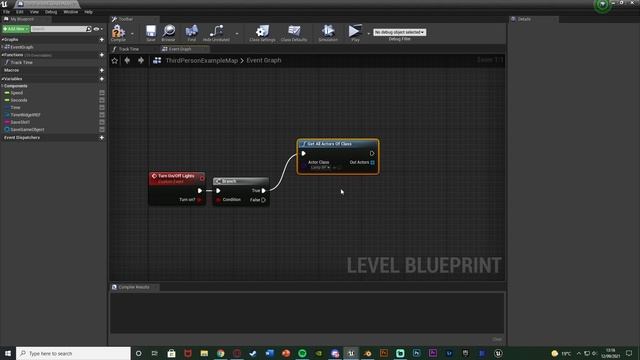Click the bookmark star icon above the graph
The height and width of the screenshot is (360, 640).
point(115,60)
